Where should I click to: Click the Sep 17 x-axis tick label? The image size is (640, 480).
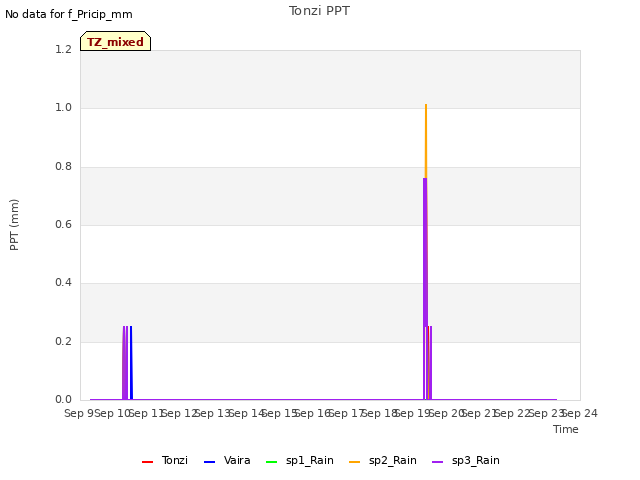click(347, 413)
